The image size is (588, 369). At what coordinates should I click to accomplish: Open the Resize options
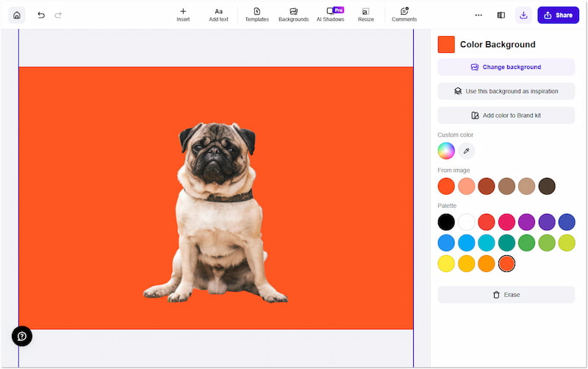click(365, 14)
